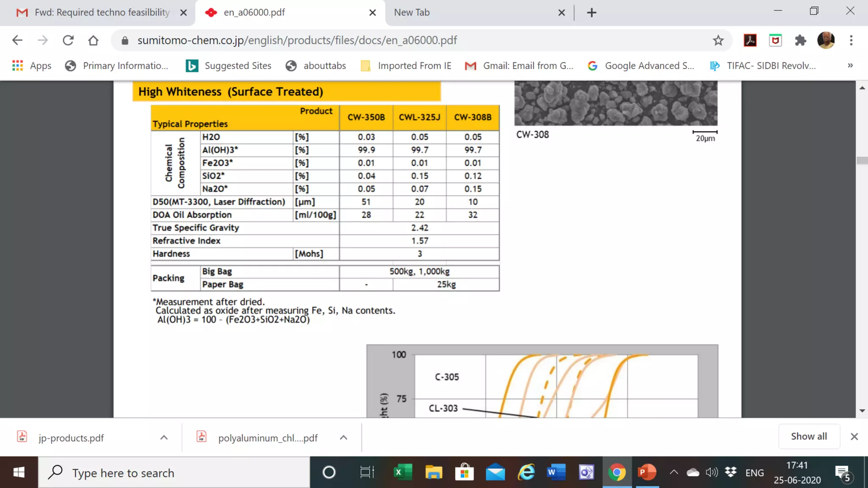Open the Dropbox tray icon
Screen dimensions: 868x488
point(731,472)
